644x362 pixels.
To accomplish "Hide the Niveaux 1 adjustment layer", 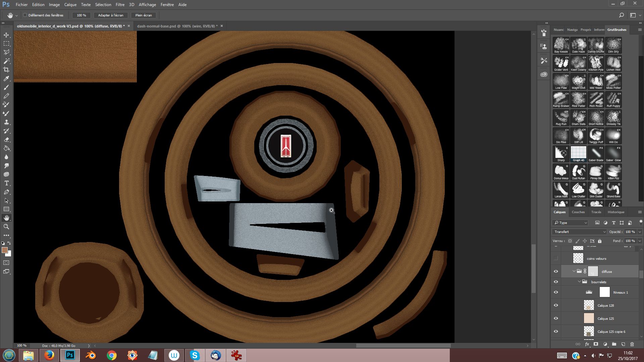I will (556, 292).
